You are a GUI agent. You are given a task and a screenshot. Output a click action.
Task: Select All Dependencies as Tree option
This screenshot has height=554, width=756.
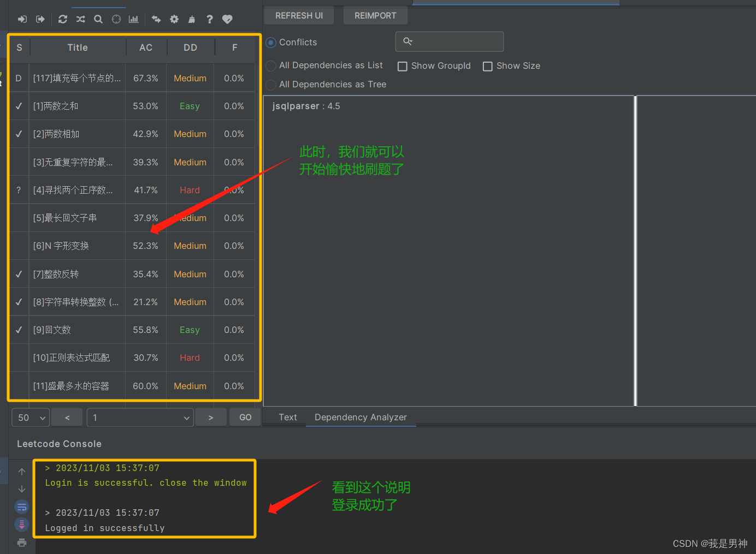pos(271,85)
